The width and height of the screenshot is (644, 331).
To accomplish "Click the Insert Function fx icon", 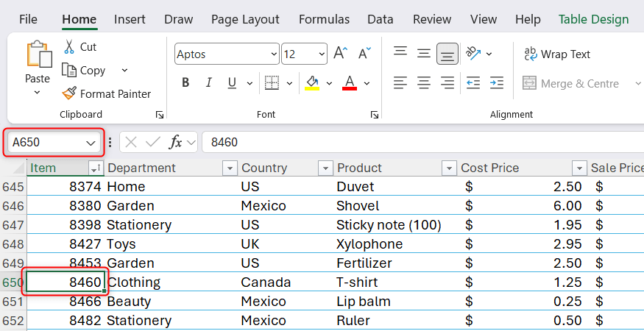I will 175,143.
